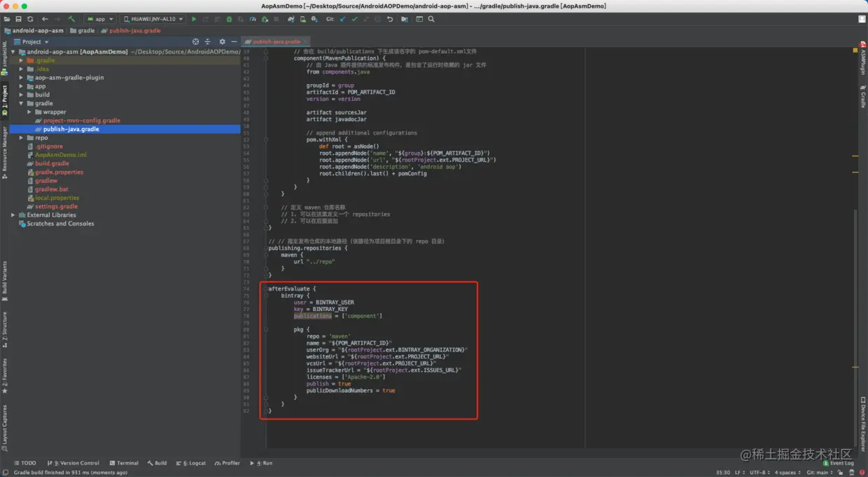Click the android-aop-asm breadcrumb
This screenshot has width=868, height=477.
tap(34, 31)
